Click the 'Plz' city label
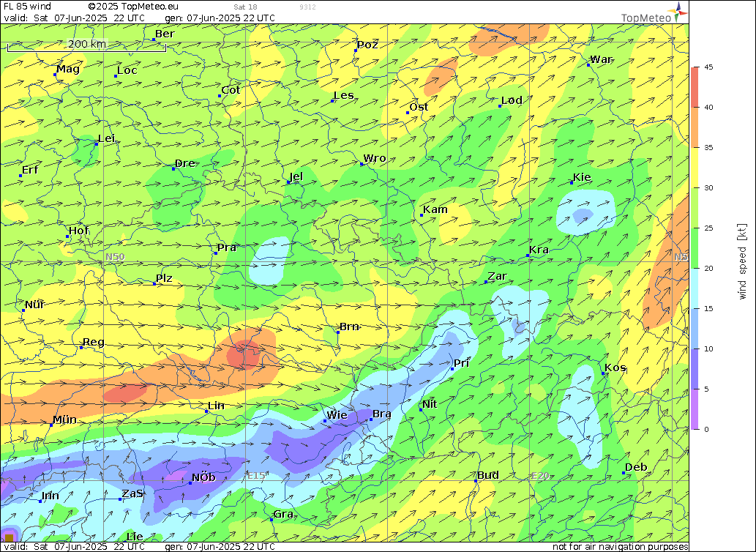This screenshot has width=756, height=552. 164,278
